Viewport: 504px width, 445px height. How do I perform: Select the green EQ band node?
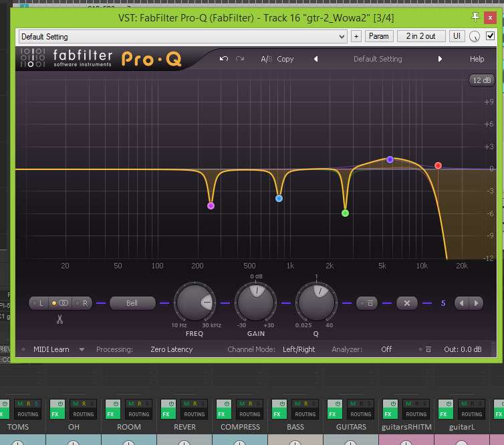(345, 213)
